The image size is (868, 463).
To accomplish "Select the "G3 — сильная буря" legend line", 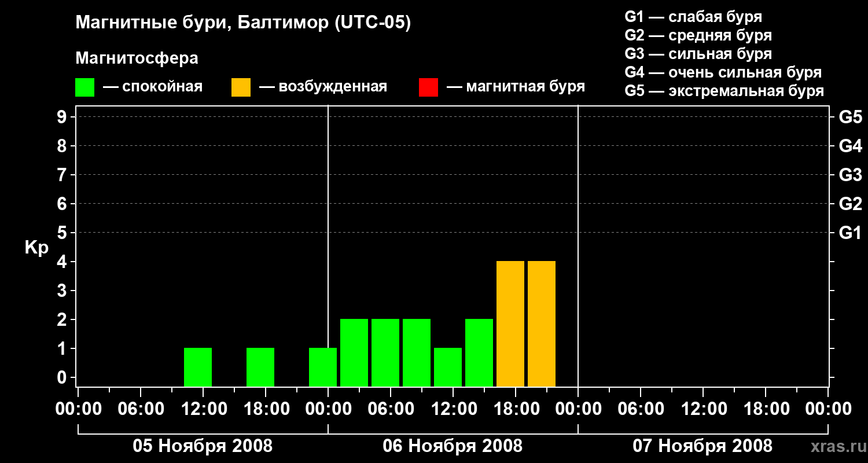I will pyautogui.click(x=698, y=54).
